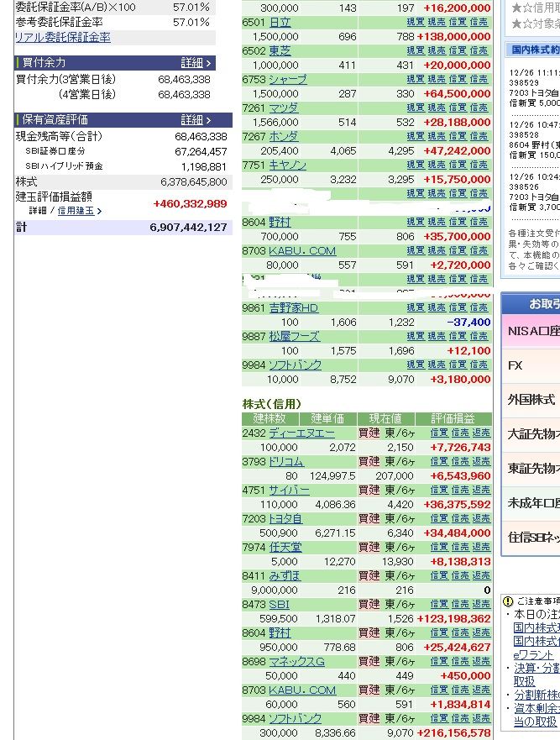This screenshot has width=560, height=740.
Task: Open リアル委託保証金率 link
Action: coord(63,37)
